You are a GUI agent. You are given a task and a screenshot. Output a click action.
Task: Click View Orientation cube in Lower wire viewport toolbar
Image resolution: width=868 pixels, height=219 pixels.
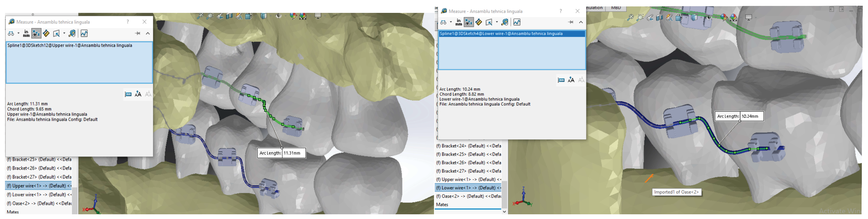[679, 18]
